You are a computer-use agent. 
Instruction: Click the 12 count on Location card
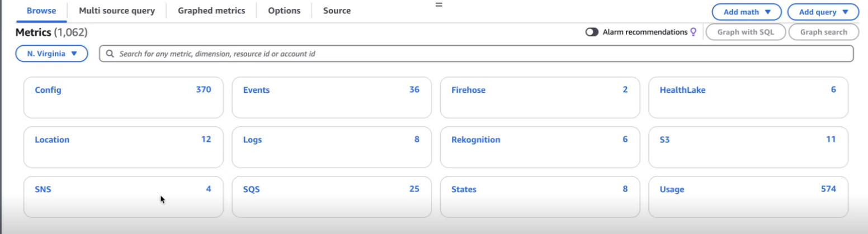pos(206,139)
